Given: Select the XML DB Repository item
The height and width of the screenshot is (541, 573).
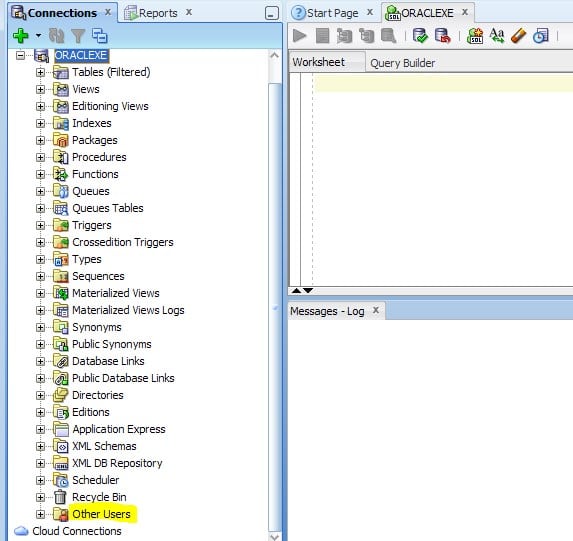Looking at the screenshot, I should click(117, 463).
